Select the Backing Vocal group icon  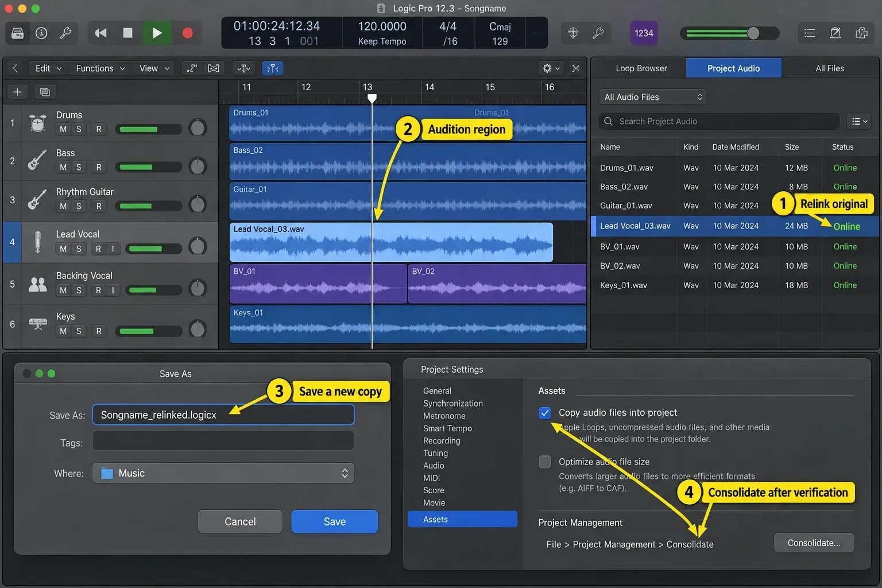pos(38,284)
